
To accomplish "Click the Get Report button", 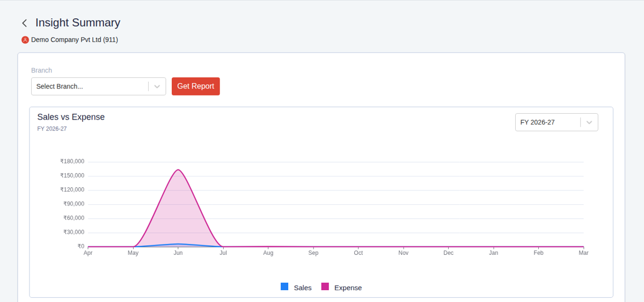I will pyautogui.click(x=196, y=86).
